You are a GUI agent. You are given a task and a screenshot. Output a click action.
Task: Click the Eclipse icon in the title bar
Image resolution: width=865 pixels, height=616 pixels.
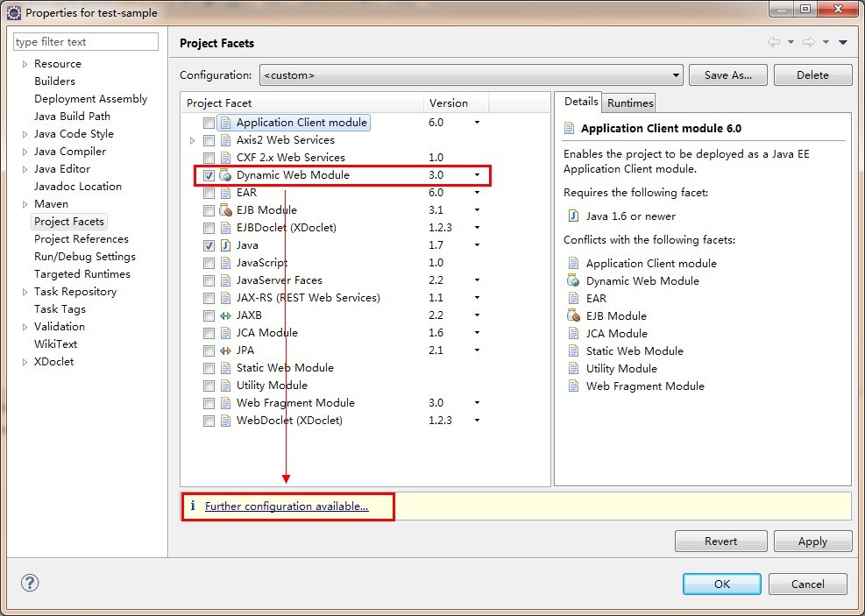[x=14, y=12]
